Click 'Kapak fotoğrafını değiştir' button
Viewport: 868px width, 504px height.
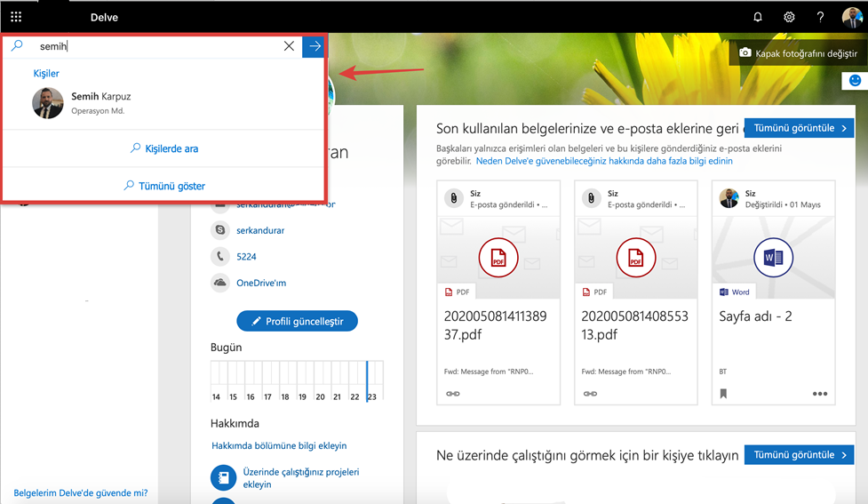[798, 53]
